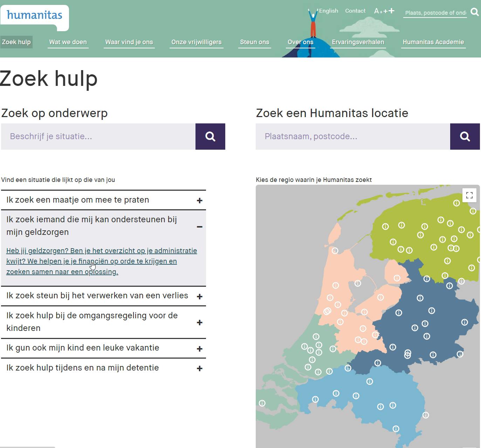Navigate to 'Ervaringsverhalen'

point(358,42)
